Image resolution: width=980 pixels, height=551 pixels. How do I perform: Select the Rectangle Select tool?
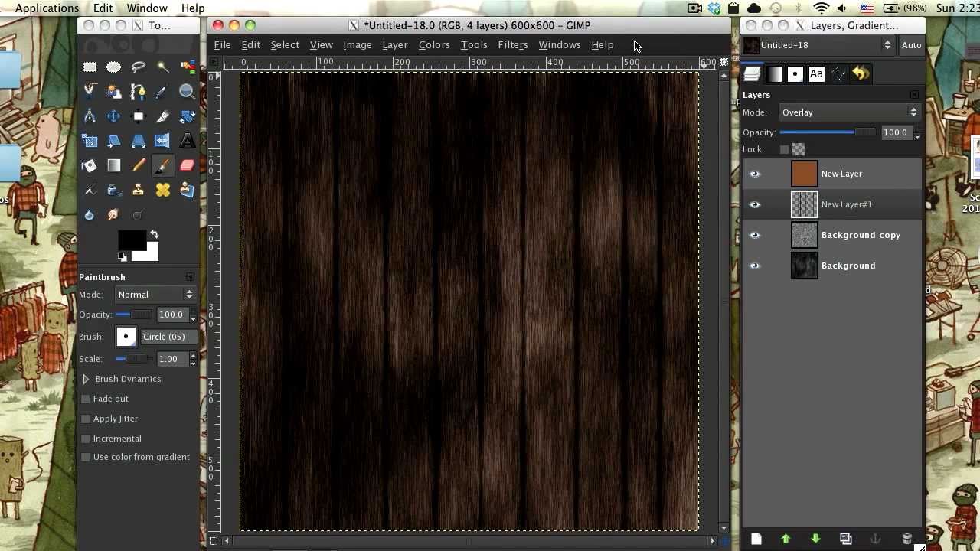[x=90, y=67]
